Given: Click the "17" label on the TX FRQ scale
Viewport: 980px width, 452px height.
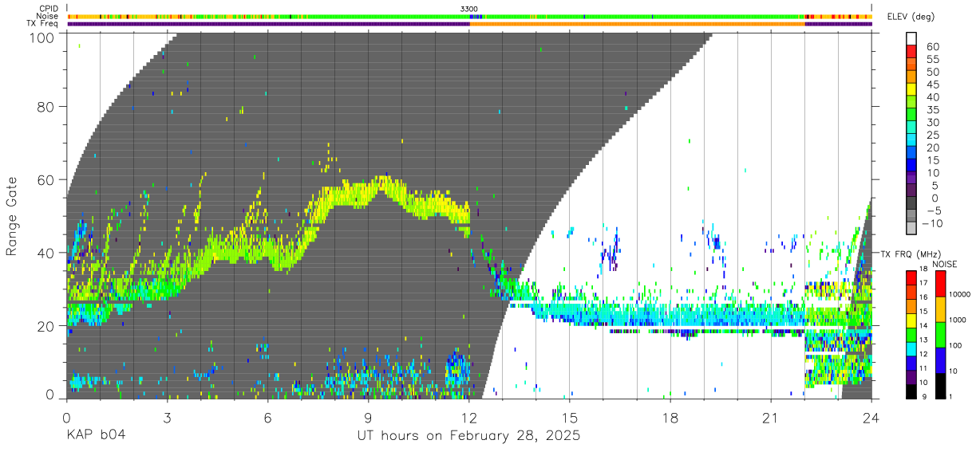Looking at the screenshot, I should pyautogui.click(x=923, y=283).
